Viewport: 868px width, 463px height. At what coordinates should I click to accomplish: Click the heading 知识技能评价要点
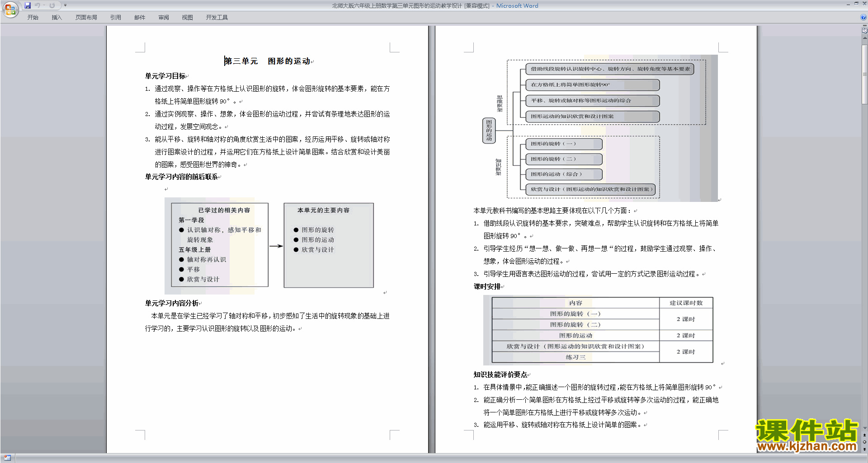(x=500, y=374)
